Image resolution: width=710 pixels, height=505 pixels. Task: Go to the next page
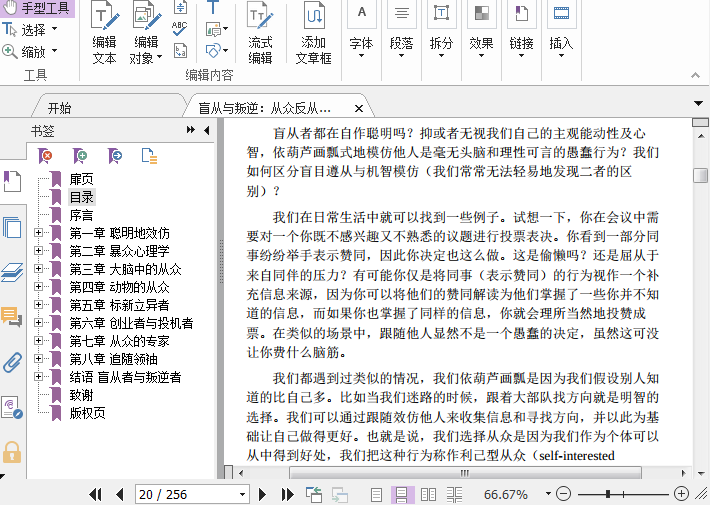262,494
